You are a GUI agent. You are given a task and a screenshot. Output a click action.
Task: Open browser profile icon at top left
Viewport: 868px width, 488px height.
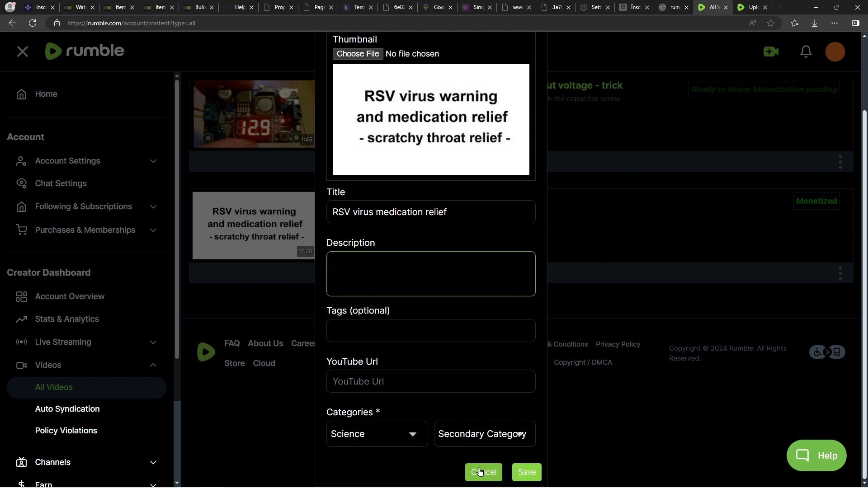point(10,7)
